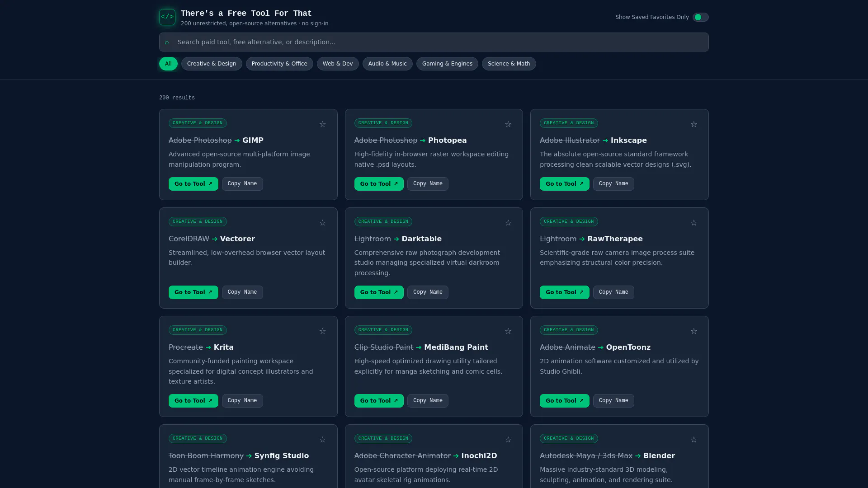868x488 pixels.
Task: Go to the Photopea tool
Action: (x=379, y=184)
